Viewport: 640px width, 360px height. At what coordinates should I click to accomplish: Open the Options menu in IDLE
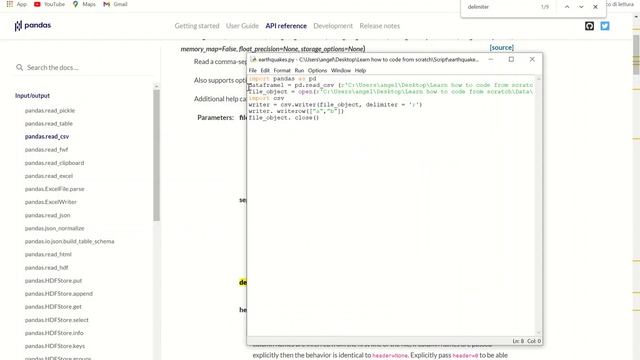pos(317,71)
